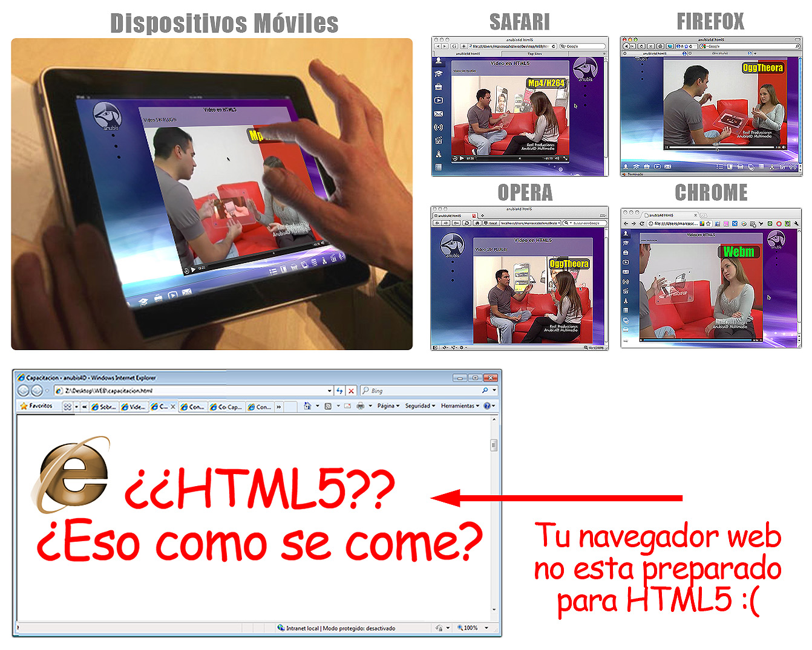Screen dimensions: 812x650
Task: Click the printer icon in IE command bar
Action: tap(361, 406)
